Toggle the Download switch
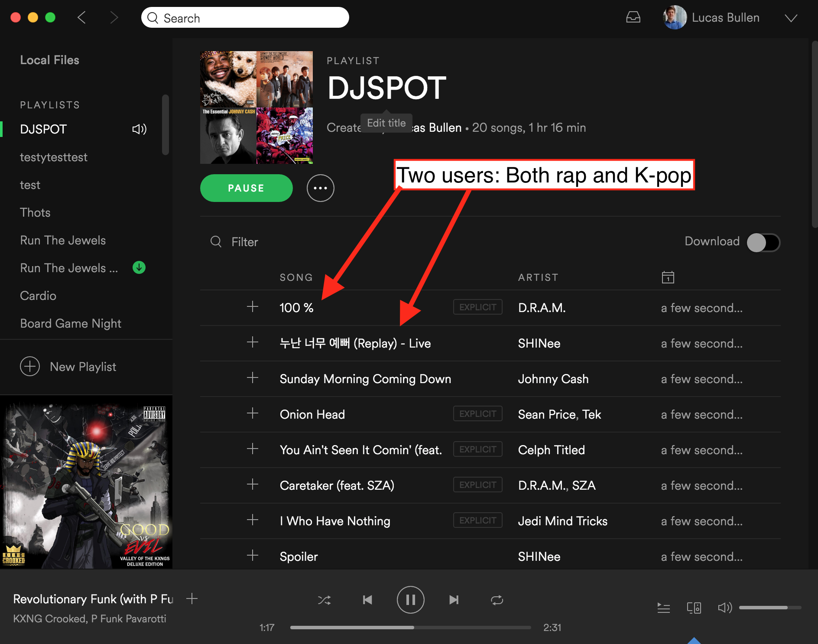The width and height of the screenshot is (818, 644). pos(763,242)
